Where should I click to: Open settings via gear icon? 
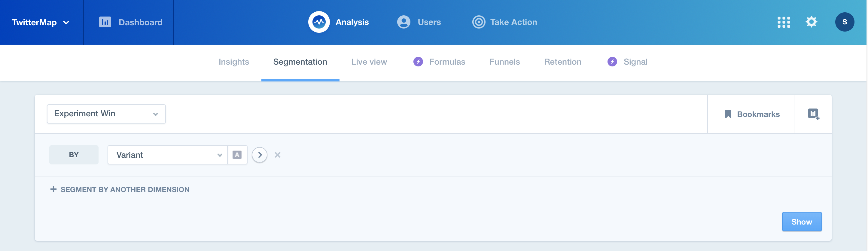pyautogui.click(x=812, y=22)
